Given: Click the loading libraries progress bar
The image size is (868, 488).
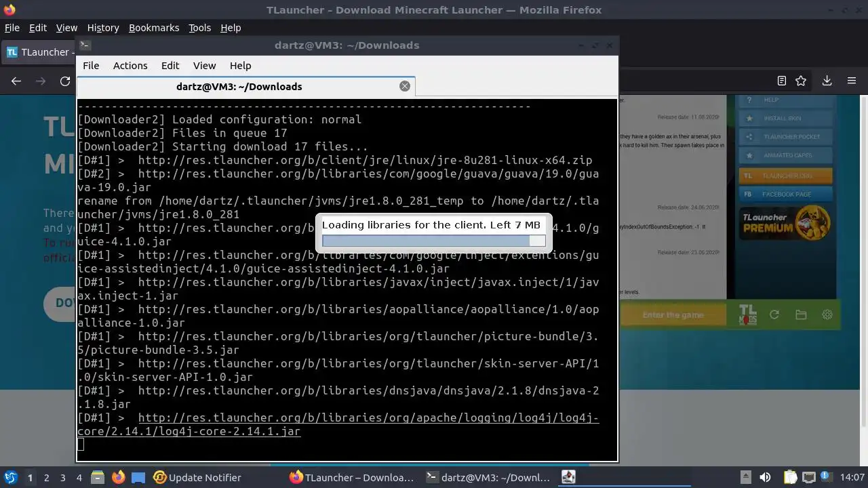Looking at the screenshot, I should (x=433, y=241).
